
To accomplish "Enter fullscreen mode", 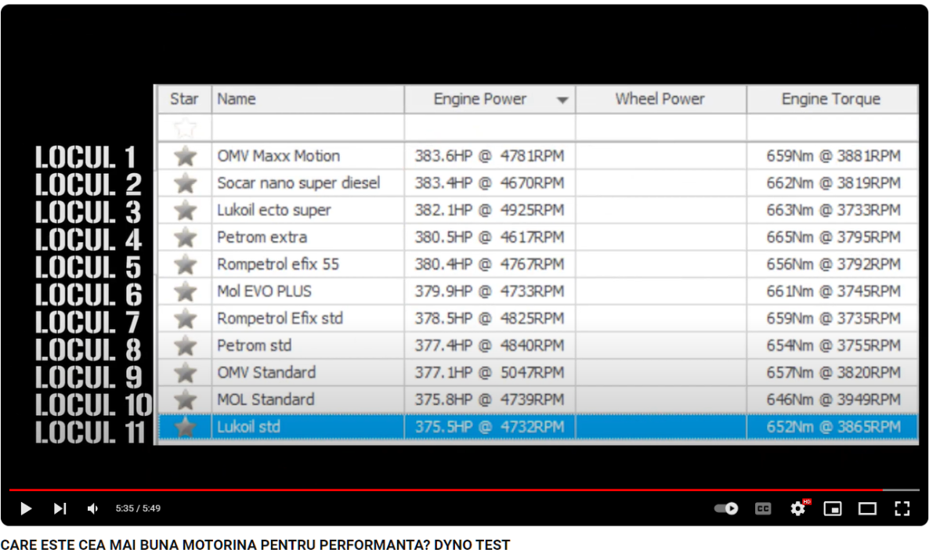I will pyautogui.click(x=902, y=509).
